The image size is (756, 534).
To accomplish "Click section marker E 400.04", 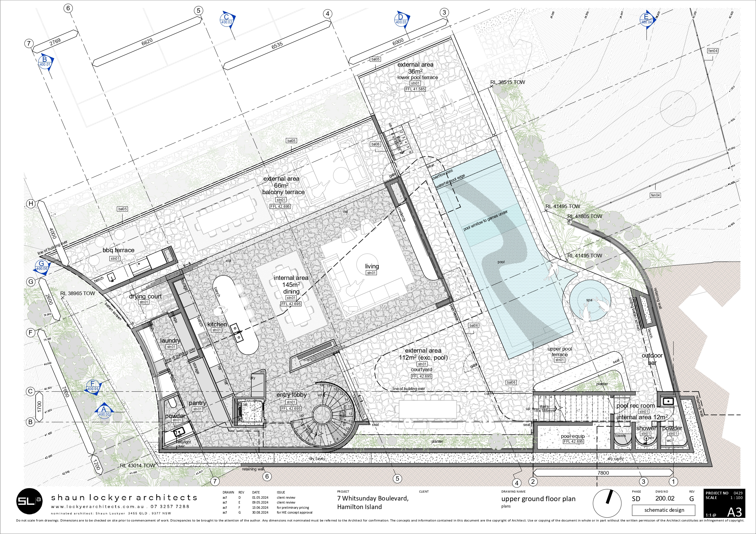I will click(647, 19).
